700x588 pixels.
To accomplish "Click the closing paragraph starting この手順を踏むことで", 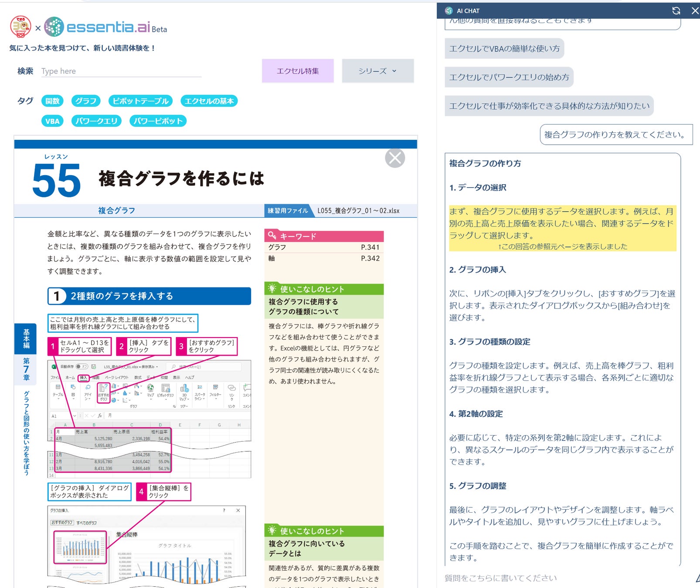I will (561, 551).
